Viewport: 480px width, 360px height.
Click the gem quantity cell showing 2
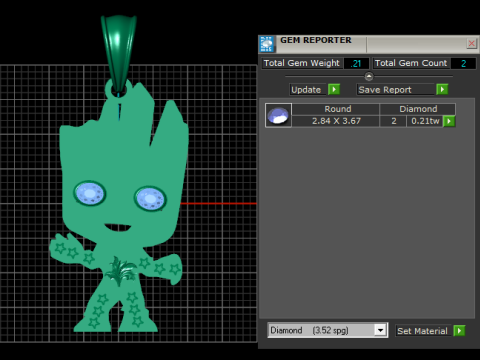tap(394, 121)
